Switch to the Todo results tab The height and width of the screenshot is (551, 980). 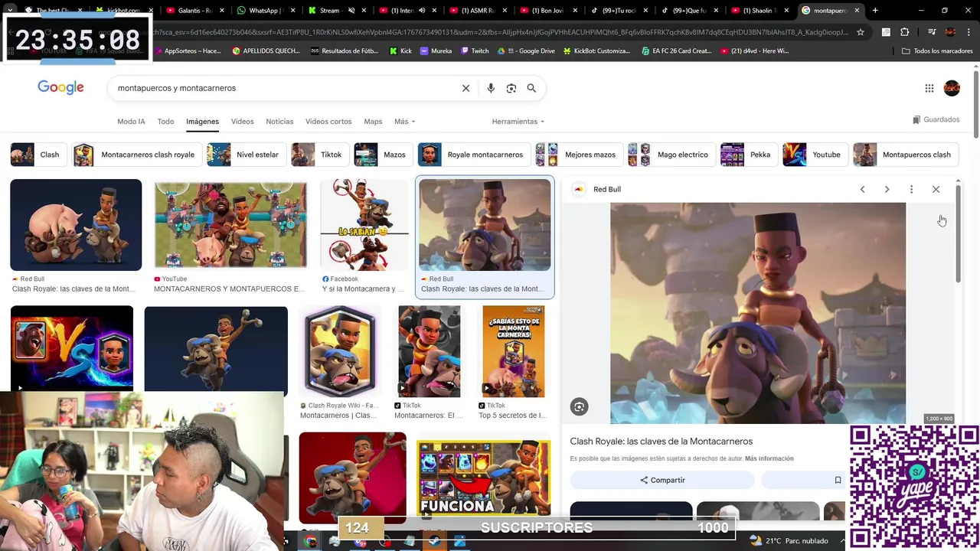(x=165, y=122)
